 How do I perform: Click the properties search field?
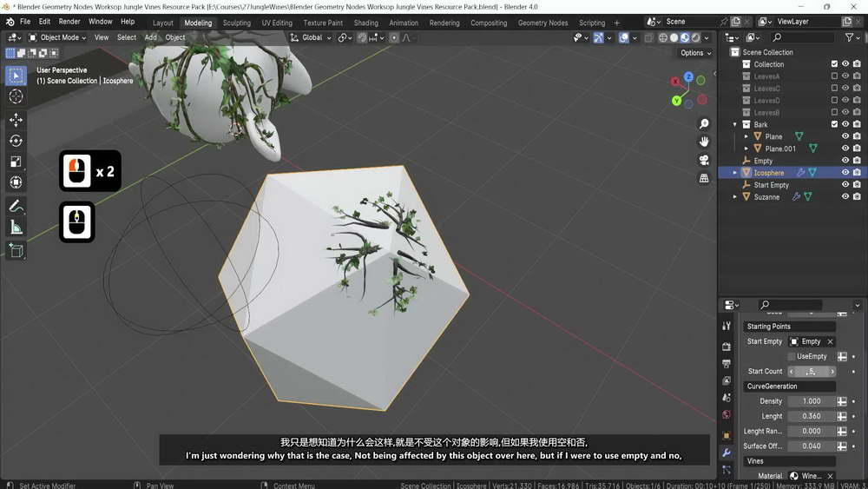790,305
